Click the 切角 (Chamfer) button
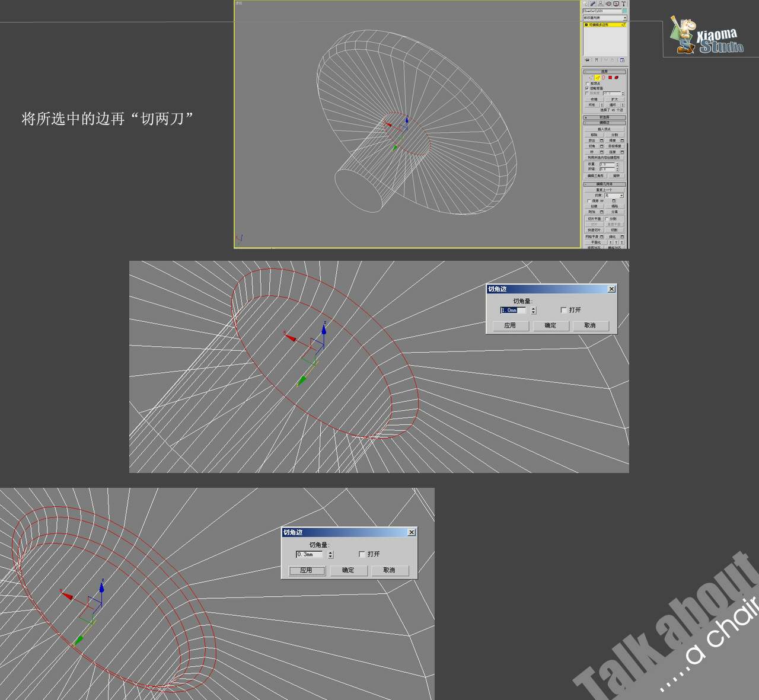 [592, 146]
